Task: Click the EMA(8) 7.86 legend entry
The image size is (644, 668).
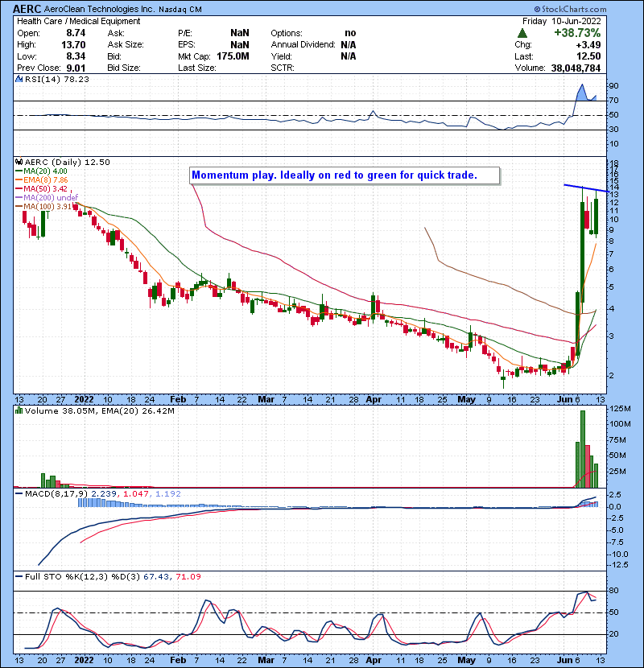Action: (x=42, y=179)
